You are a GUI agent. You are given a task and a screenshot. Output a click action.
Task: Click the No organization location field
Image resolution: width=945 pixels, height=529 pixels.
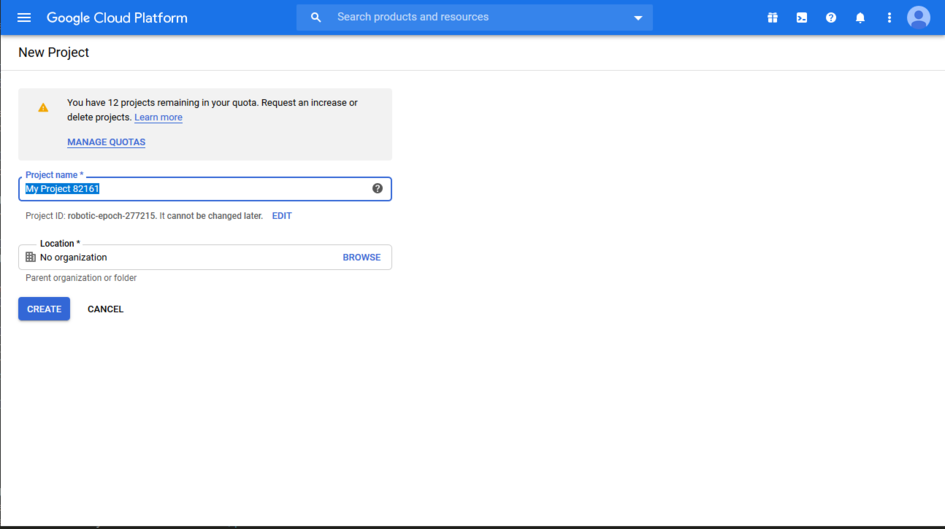click(x=205, y=257)
